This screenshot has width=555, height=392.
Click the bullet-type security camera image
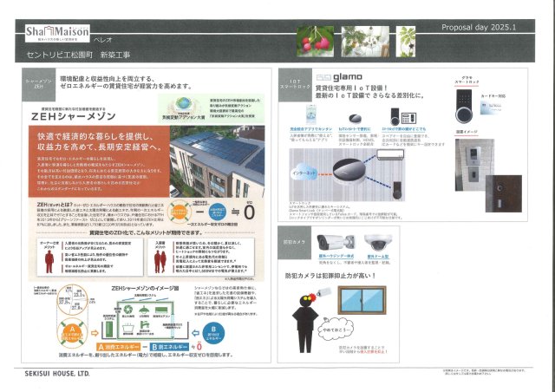click(x=336, y=242)
